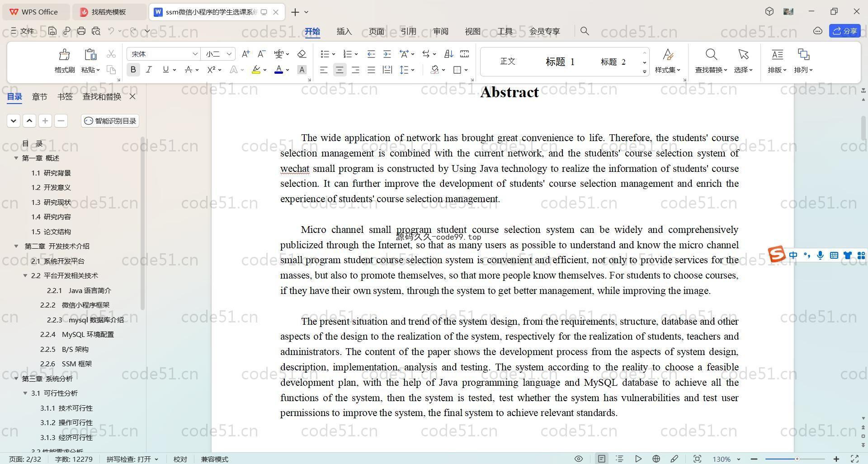
Task: Click the bullet list icon
Action: click(325, 54)
